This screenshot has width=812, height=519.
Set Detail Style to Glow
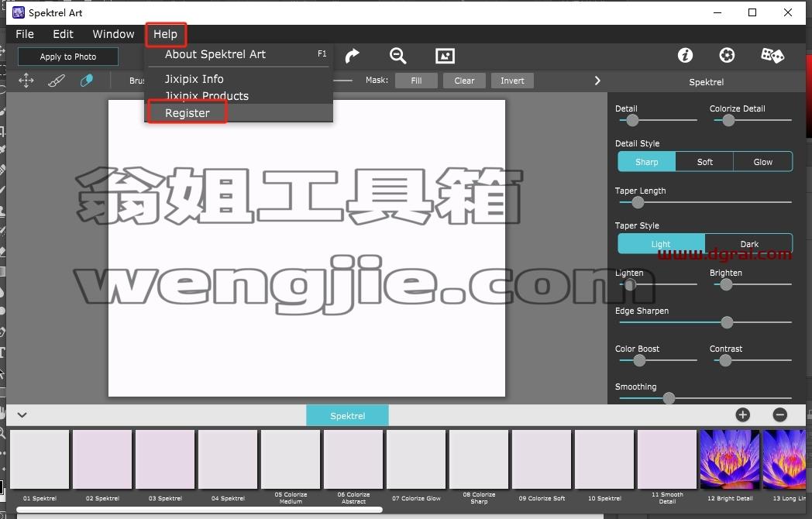tap(763, 162)
